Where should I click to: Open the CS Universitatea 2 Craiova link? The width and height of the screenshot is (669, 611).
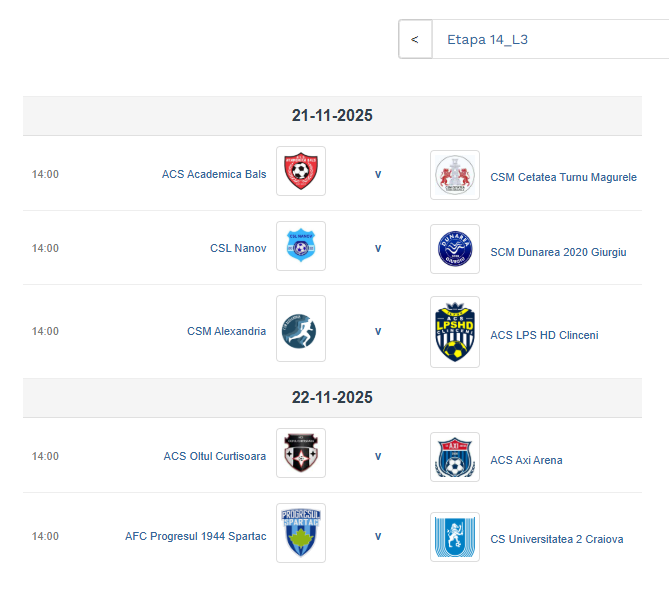[x=556, y=539]
